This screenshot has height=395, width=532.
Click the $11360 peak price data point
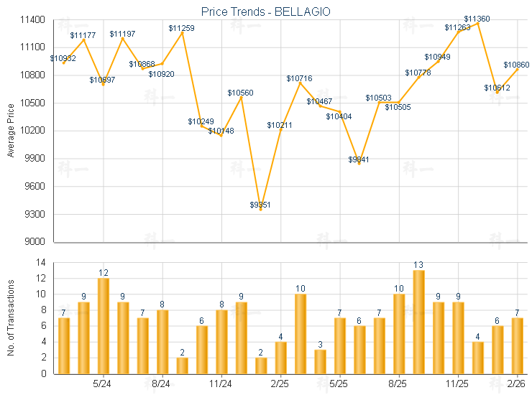coord(477,23)
